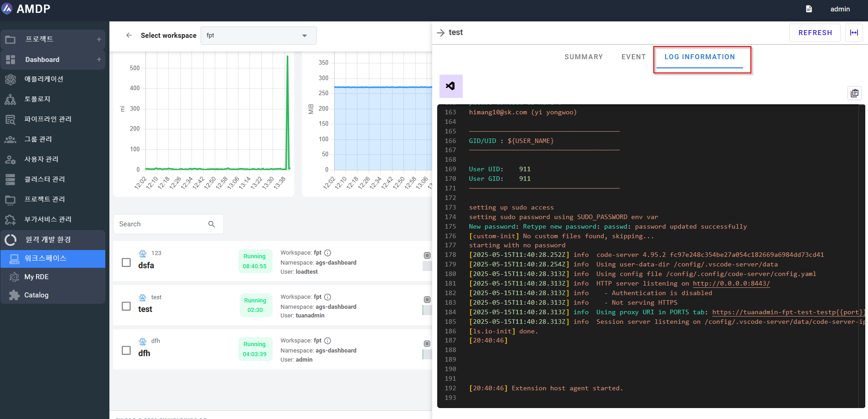Open the document icon next to admin
Screen dimensions: 868x419
809,9
